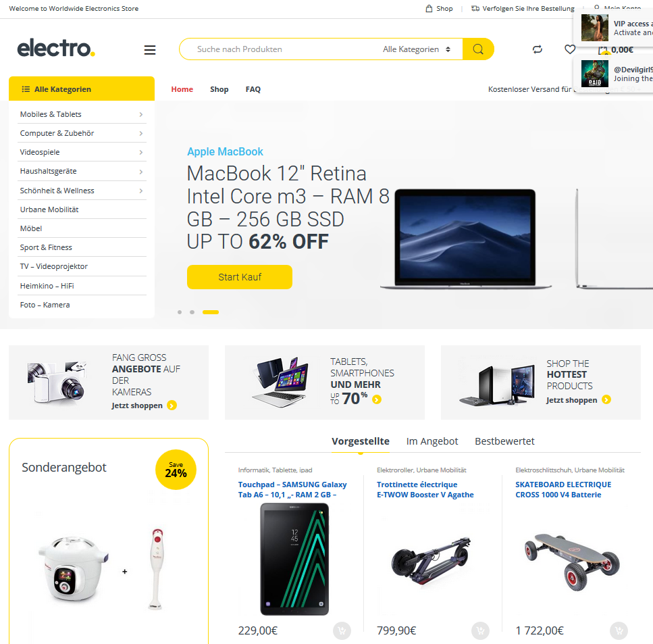The image size is (653, 644).
Task: Switch to the Im Angebot tab
Action: pyautogui.click(x=432, y=441)
